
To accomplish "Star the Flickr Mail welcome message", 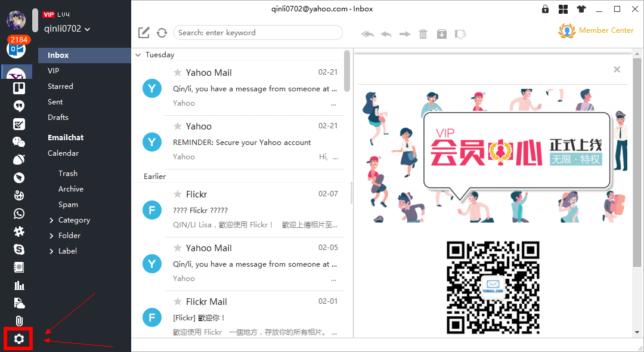I will pos(177,301).
